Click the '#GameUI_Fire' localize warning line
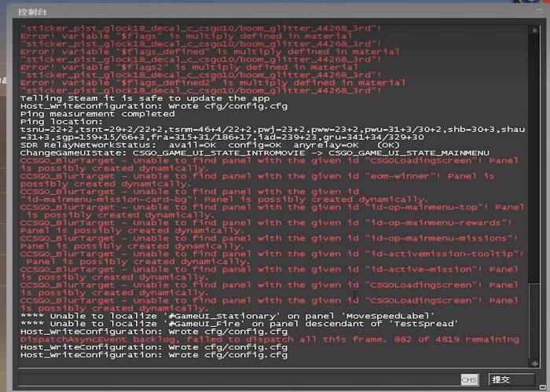Image resolution: width=550 pixels, height=392 pixels. tap(227, 324)
